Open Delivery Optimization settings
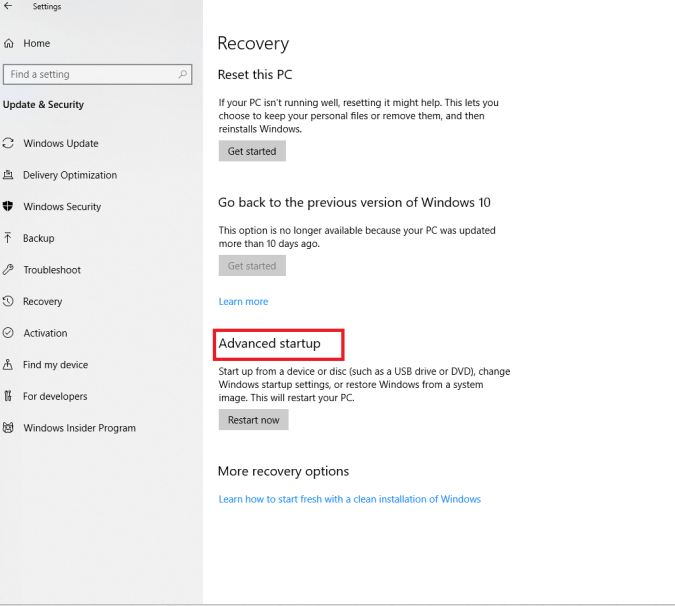 [70, 175]
